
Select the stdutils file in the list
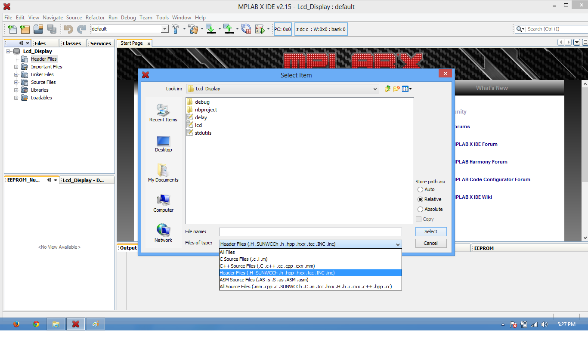pos(199,133)
